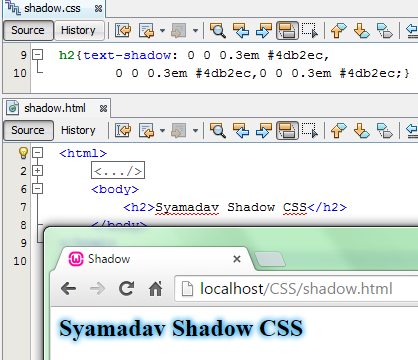Close the shadow.html tab

click(x=103, y=109)
